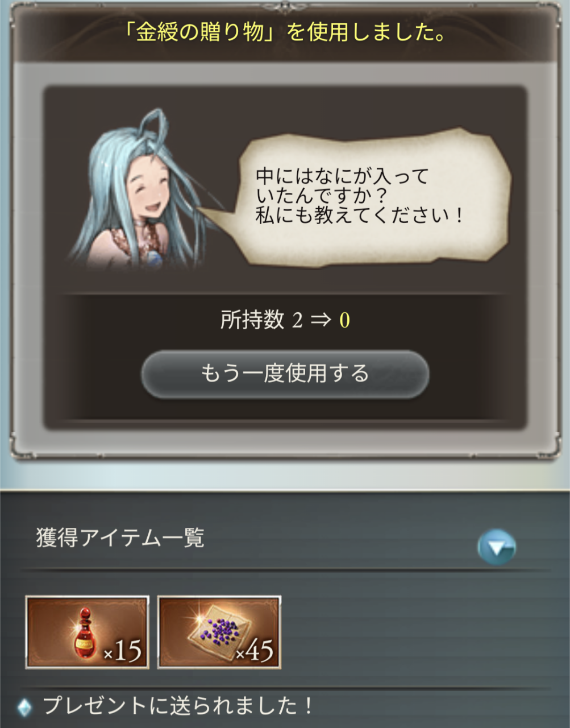Viewport: 570px width, 728px height.
Task: Collapse the 獲得アイテム一覧 list with blue arrow
Action: tap(496, 547)
